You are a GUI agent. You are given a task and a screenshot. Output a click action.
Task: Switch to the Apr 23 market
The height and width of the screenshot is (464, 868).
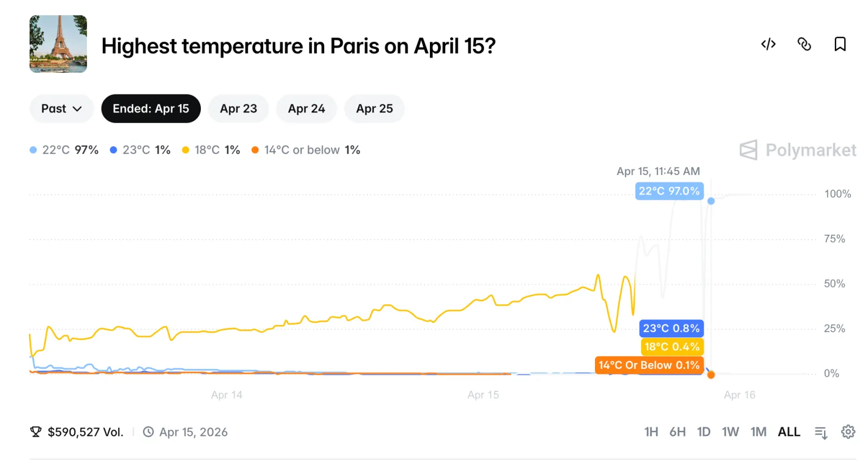[238, 109]
